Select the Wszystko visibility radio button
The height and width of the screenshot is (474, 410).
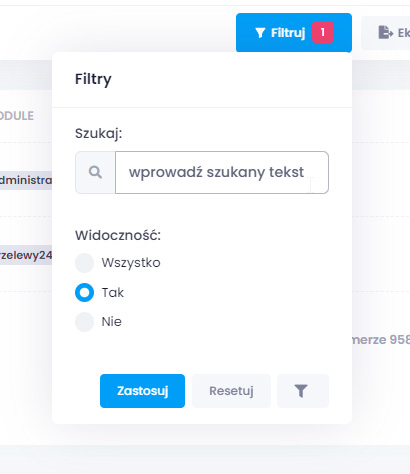(x=84, y=263)
